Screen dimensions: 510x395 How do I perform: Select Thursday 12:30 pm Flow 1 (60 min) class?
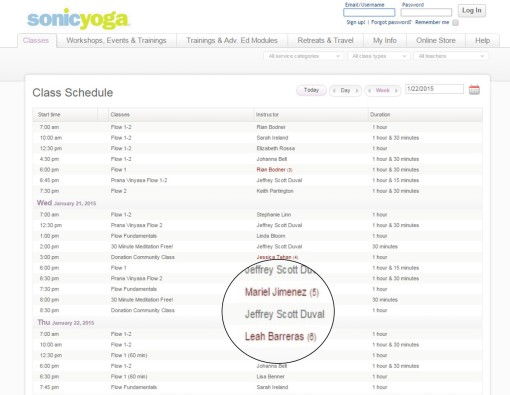[129, 355]
